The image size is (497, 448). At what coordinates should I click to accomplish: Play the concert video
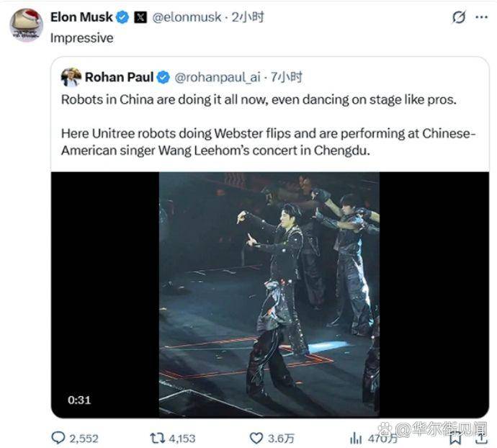(x=269, y=294)
